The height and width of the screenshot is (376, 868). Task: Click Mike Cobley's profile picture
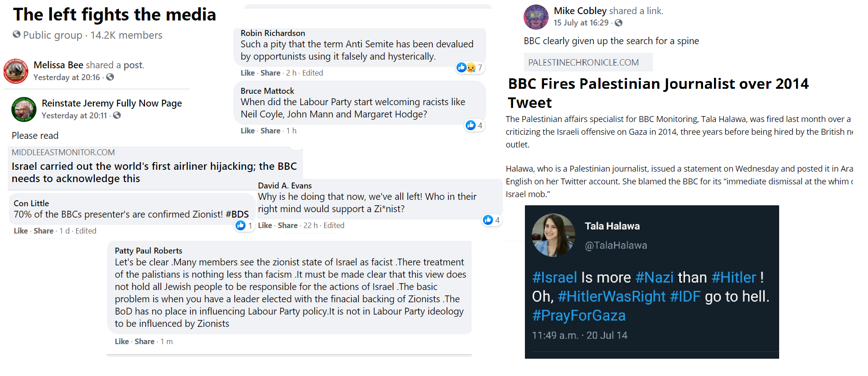(x=536, y=17)
